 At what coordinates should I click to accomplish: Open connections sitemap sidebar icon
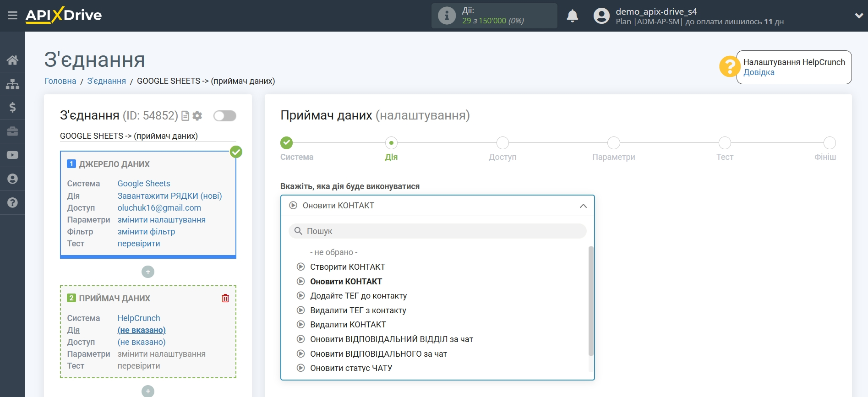(x=12, y=84)
